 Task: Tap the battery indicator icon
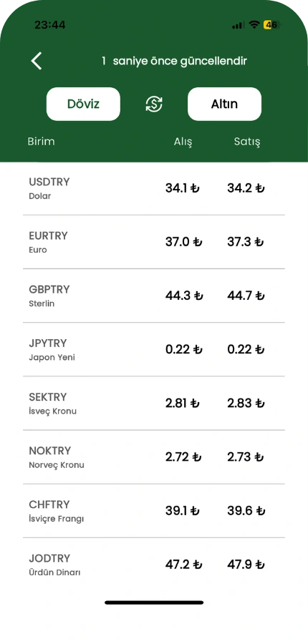click(271, 25)
